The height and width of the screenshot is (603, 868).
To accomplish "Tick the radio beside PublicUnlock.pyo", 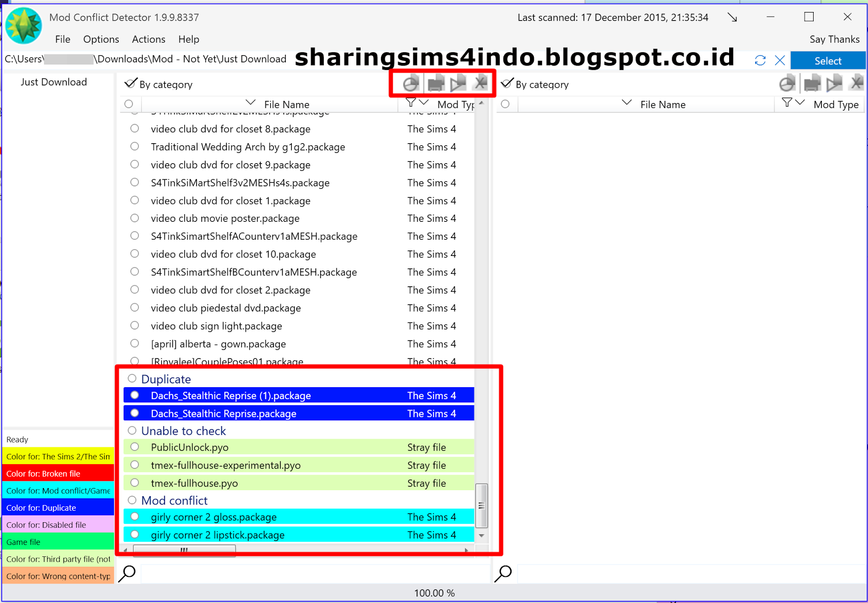I will click(135, 447).
